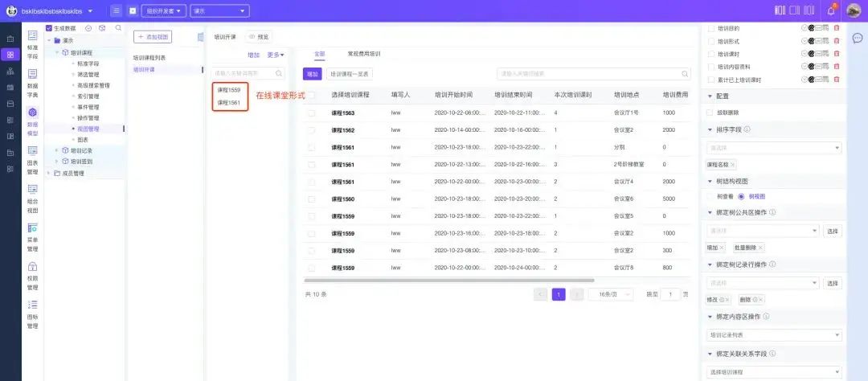This screenshot has height=381, width=868.
Task: Delete the 累计已上培训课时 field via trash icon
Action: tap(837, 80)
